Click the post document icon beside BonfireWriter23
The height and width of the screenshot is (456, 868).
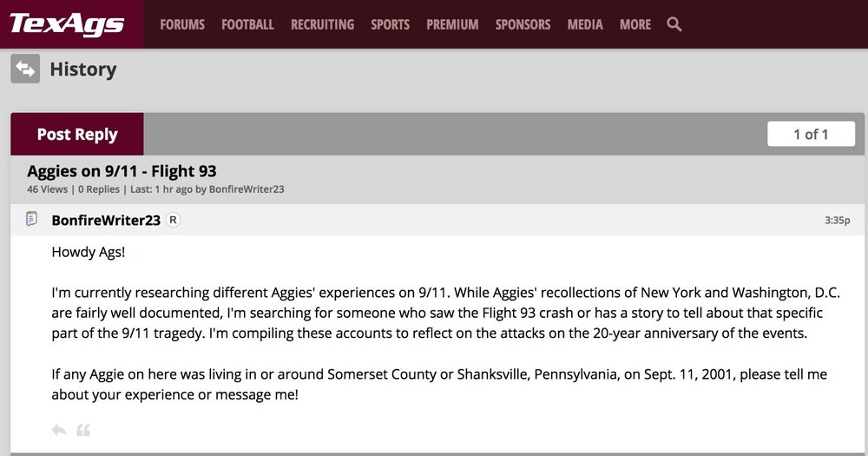click(x=32, y=219)
